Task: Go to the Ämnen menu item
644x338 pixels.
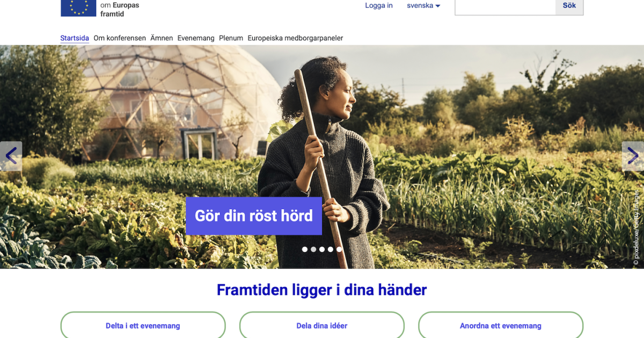Action: point(162,38)
